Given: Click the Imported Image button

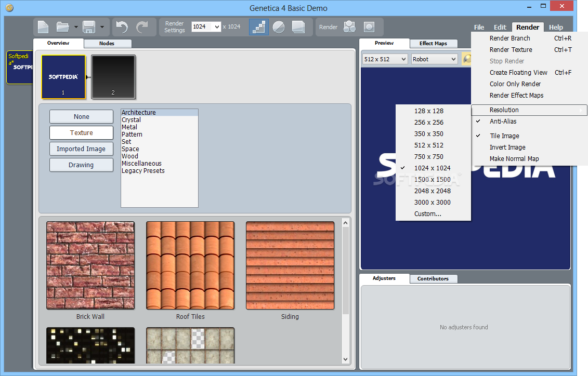Looking at the screenshot, I should coord(82,149).
